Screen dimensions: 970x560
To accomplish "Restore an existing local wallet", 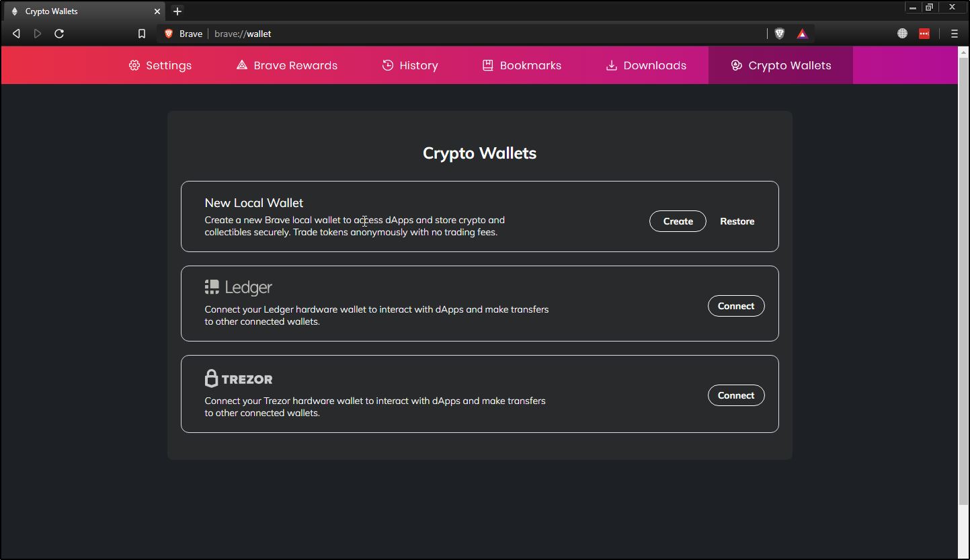I will tap(737, 221).
